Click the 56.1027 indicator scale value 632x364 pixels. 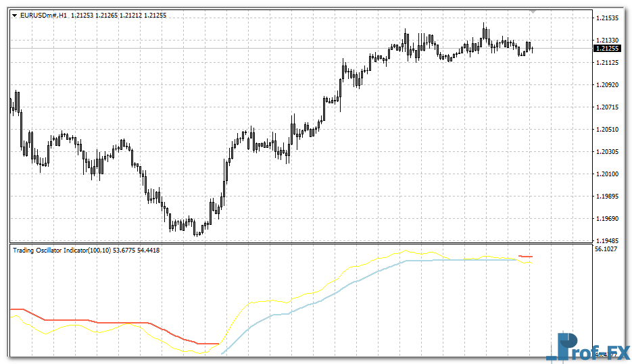tap(607, 249)
